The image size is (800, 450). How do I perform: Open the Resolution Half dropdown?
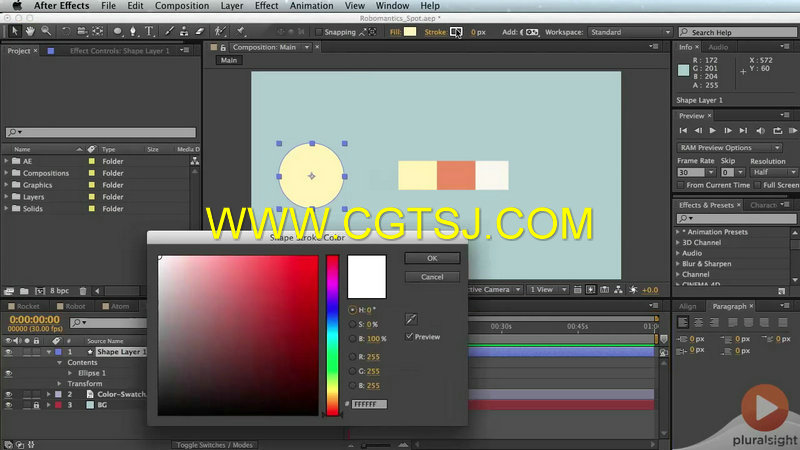pos(773,172)
